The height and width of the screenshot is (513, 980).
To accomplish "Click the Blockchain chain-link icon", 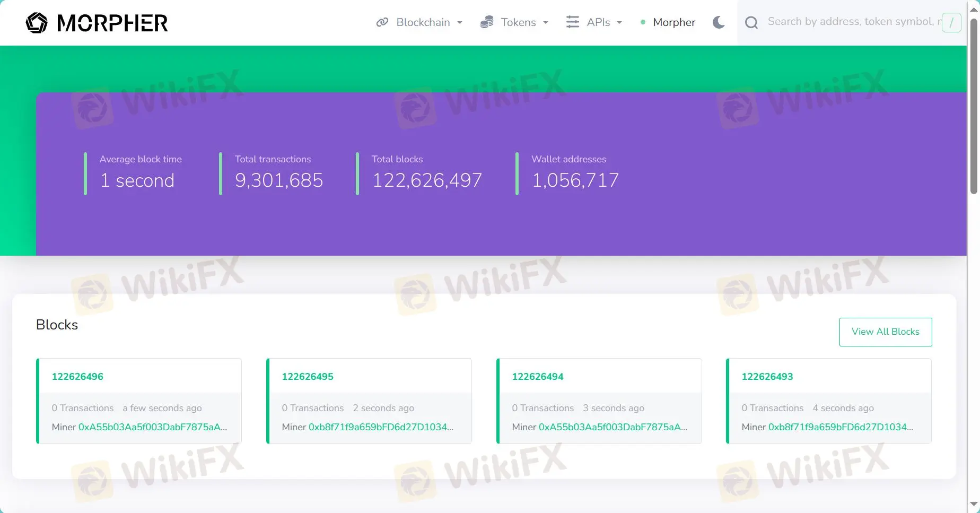I will point(382,22).
